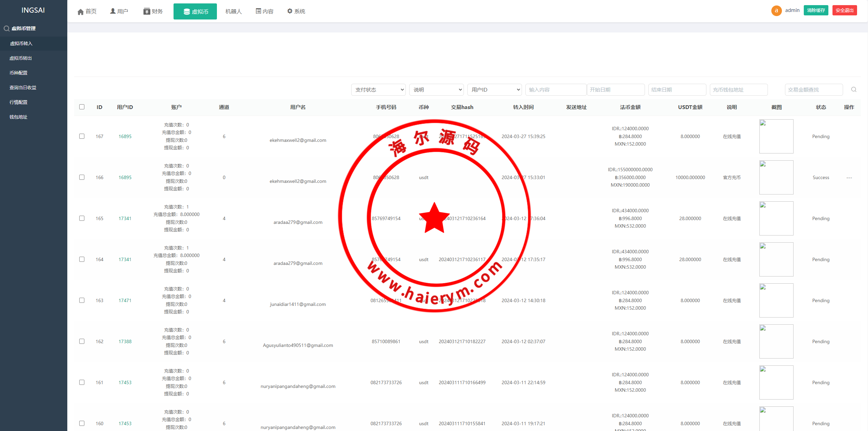Check the row with ID 167
The height and width of the screenshot is (431, 868).
pyautogui.click(x=82, y=136)
